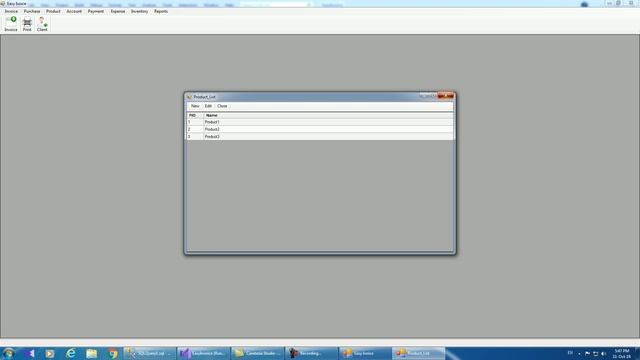This screenshot has height=360, width=640.
Task: Switch to Product_List taskbar button
Action: pyautogui.click(x=419, y=353)
